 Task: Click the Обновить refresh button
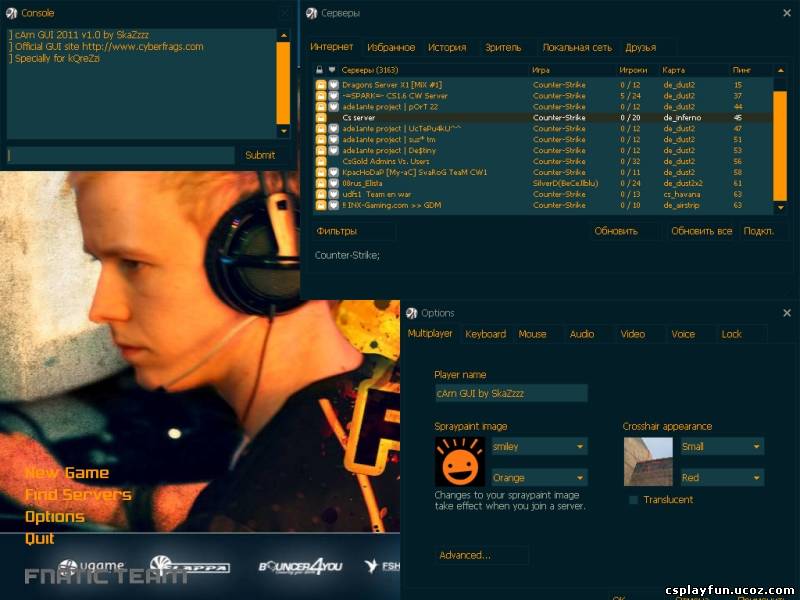[x=623, y=231]
